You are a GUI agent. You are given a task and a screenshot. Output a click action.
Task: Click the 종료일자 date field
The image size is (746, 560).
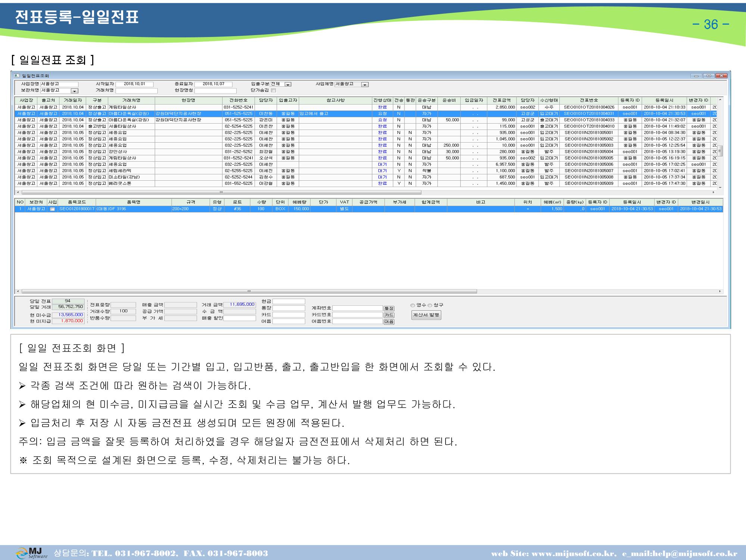(213, 84)
